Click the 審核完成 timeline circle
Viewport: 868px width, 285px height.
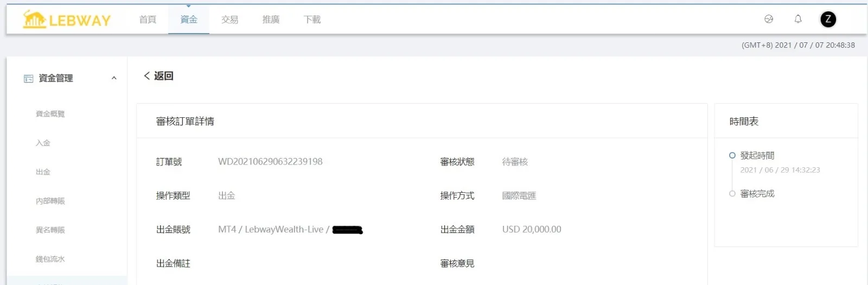732,194
